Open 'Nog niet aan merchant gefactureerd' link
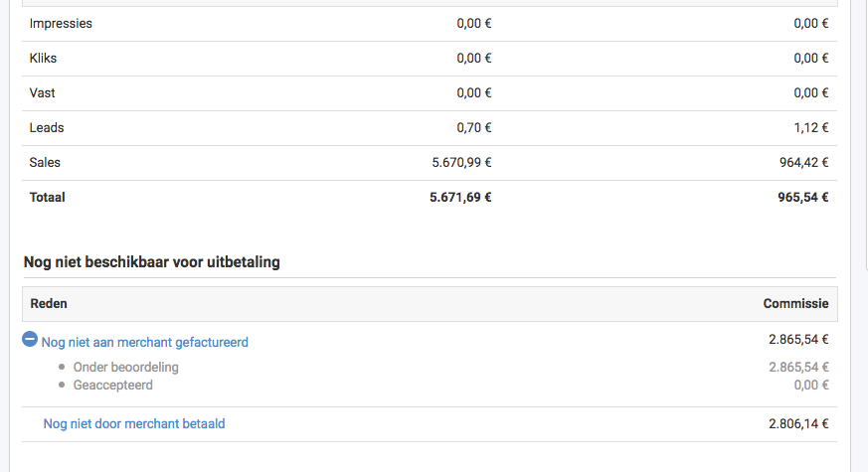The width and height of the screenshot is (868, 472). 144,343
